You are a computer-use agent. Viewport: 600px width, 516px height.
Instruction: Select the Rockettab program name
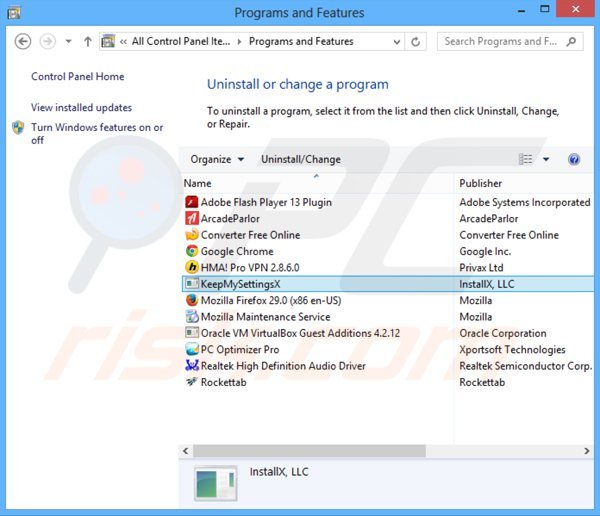click(223, 382)
